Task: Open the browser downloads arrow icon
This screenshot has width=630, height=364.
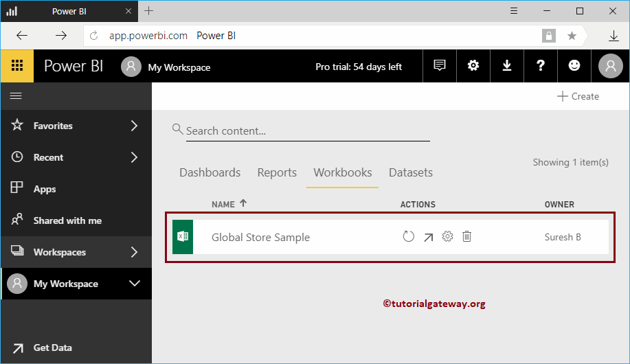Action: tap(614, 36)
